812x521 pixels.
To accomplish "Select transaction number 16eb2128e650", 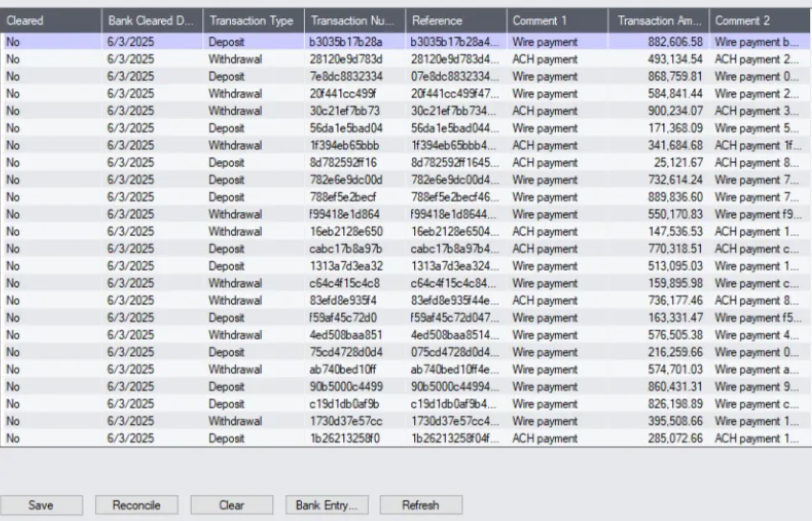I will tap(346, 232).
